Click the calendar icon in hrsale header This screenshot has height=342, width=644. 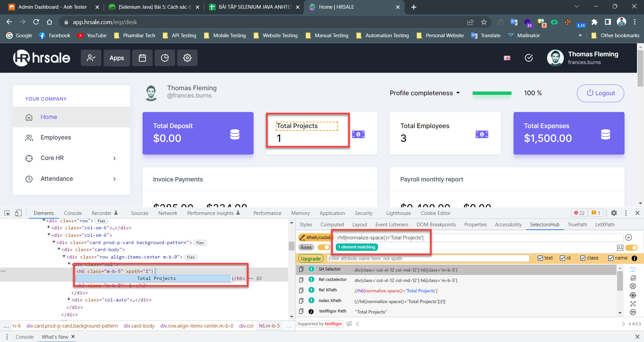click(x=142, y=58)
